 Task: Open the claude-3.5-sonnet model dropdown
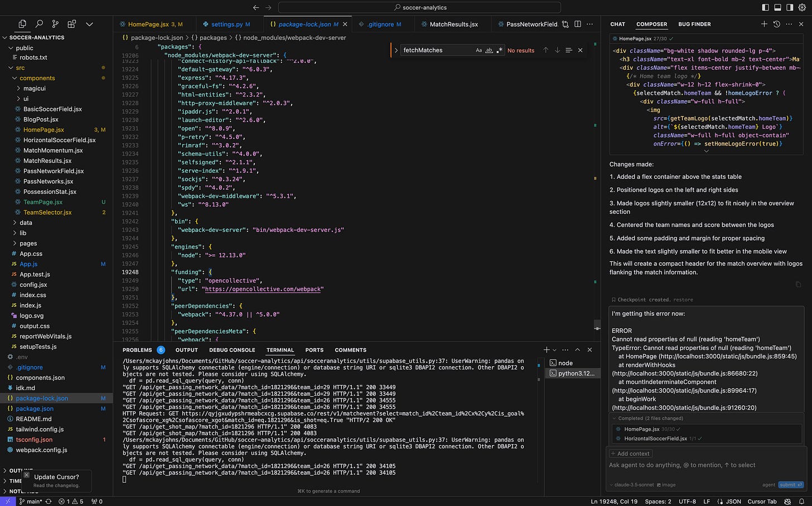(632, 485)
